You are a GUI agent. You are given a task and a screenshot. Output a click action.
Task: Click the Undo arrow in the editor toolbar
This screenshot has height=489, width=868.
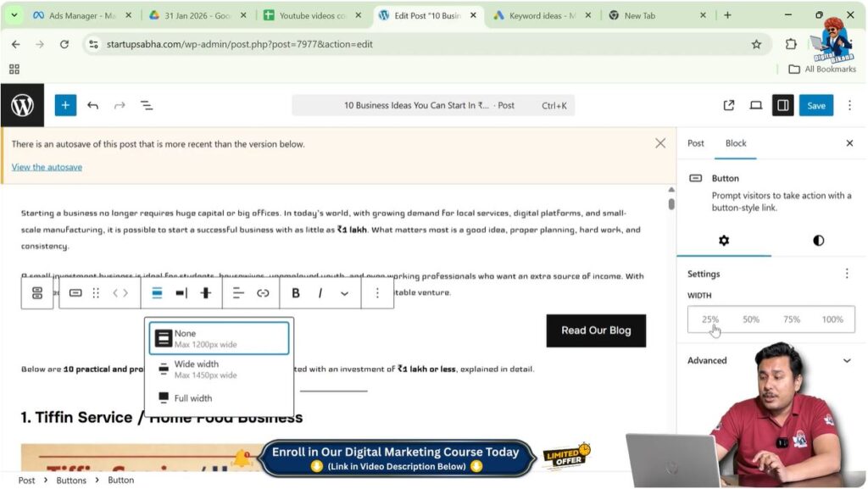[93, 105]
